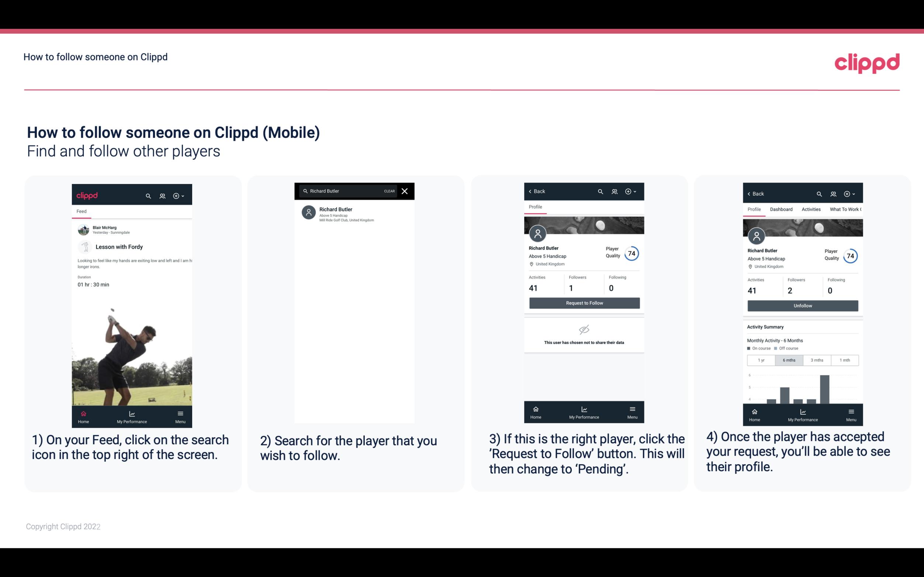924x577 pixels.
Task: Select the Dashboard tab on player page
Action: tap(781, 209)
